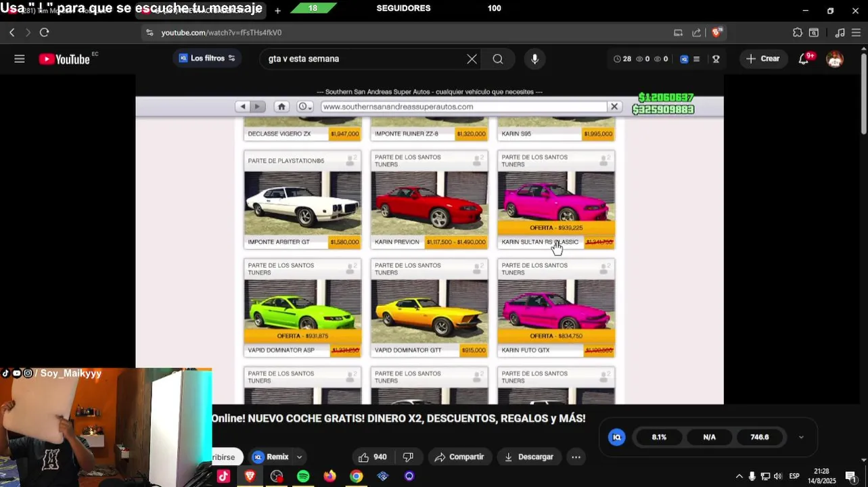
Task: Open a new browser tab
Action: tap(277, 11)
